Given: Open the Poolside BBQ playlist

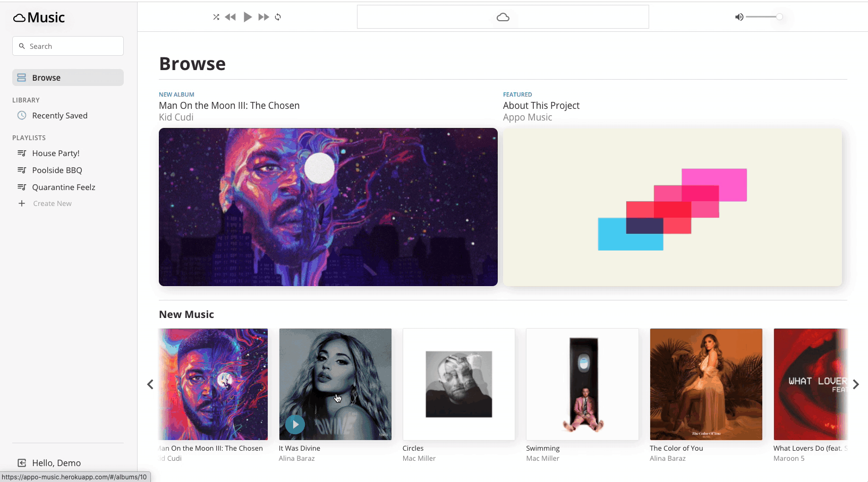Looking at the screenshot, I should [57, 170].
